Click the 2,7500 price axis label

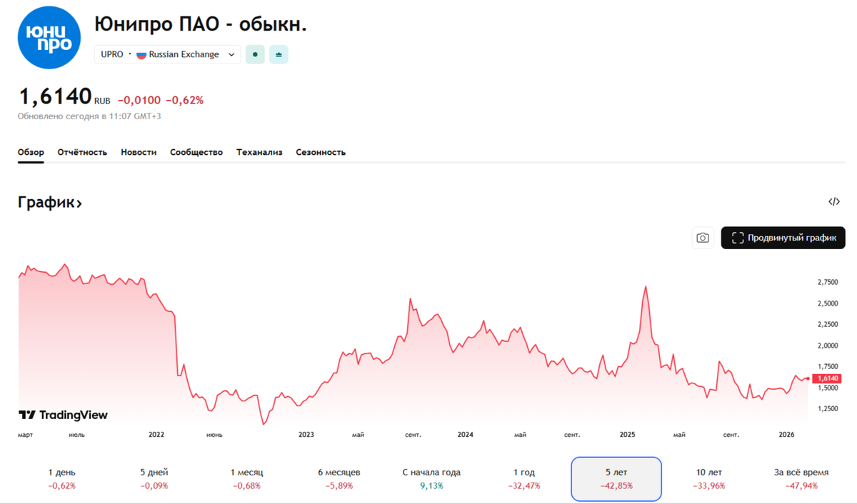[828, 283]
